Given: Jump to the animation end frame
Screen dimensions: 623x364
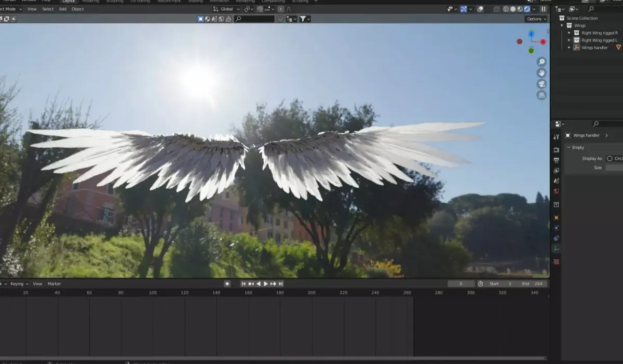Looking at the screenshot, I should [281, 284].
